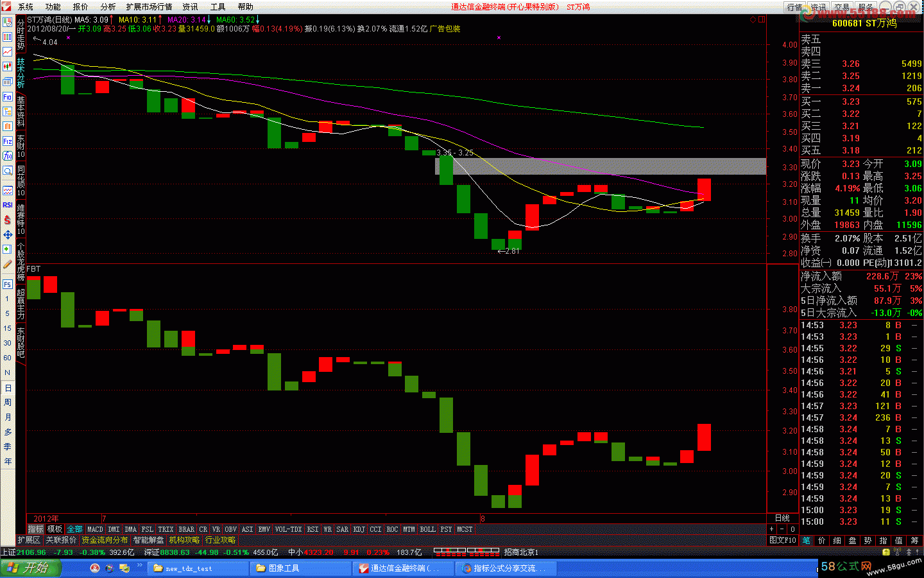Open the 帮助 menu
924x578 pixels.
pyautogui.click(x=245, y=7)
